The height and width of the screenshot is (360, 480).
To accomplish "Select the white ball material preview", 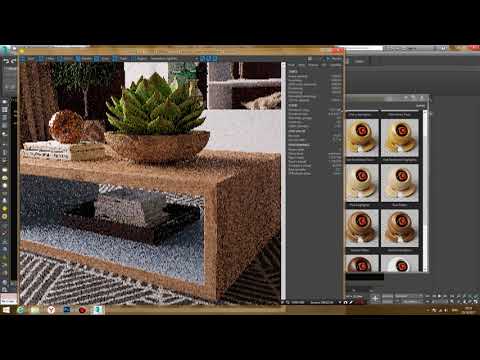I will pyautogui.click(x=399, y=263).
